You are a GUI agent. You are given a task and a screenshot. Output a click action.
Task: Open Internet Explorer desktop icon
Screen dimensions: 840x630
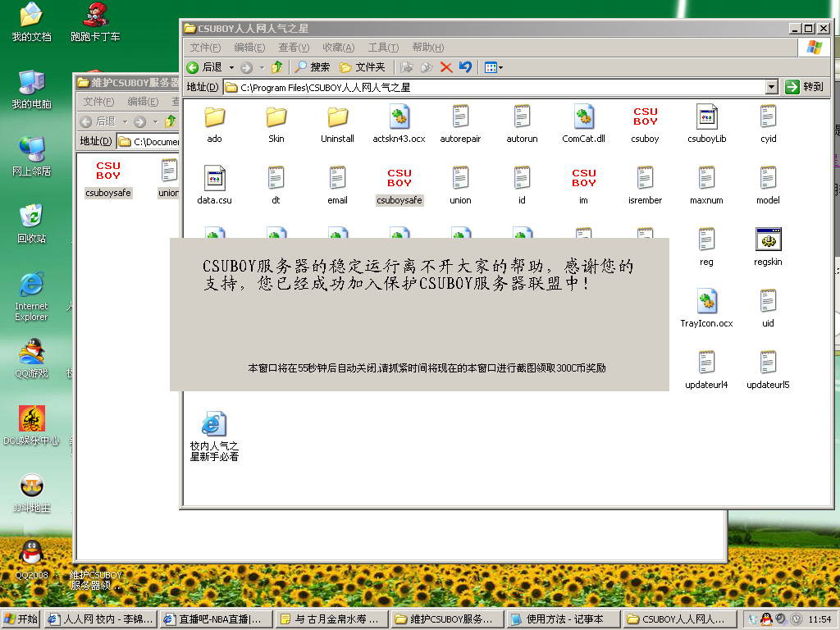tap(32, 297)
